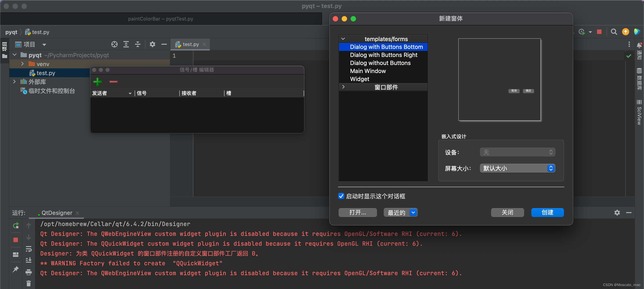Expand the 窗口部件 section

343,87
